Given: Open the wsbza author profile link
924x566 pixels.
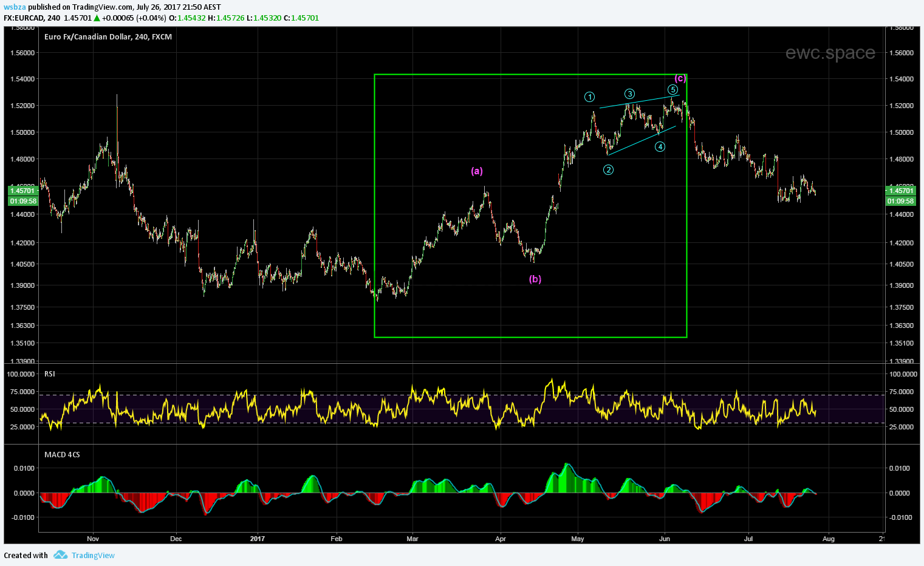Looking at the screenshot, I should tap(15, 7).
